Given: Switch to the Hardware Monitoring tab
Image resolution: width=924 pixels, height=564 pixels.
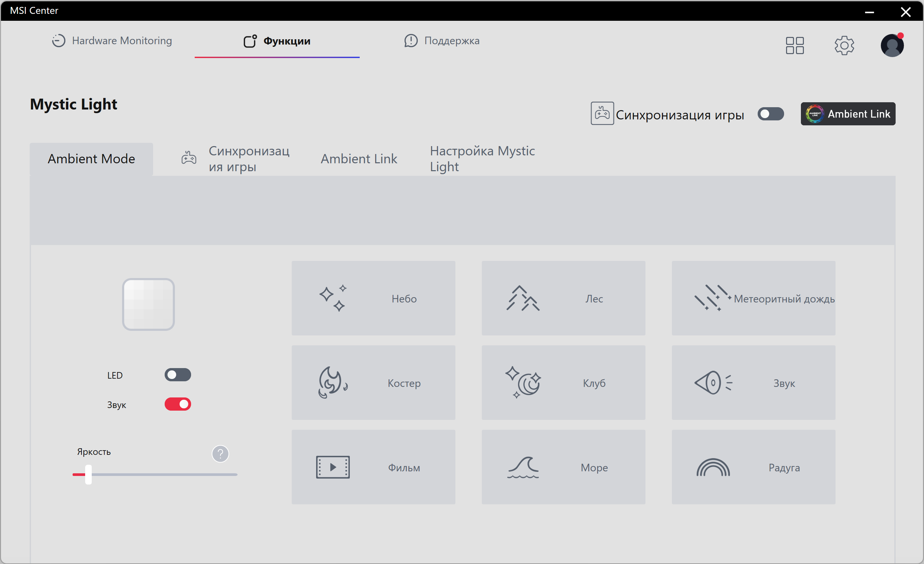Looking at the screenshot, I should (112, 41).
